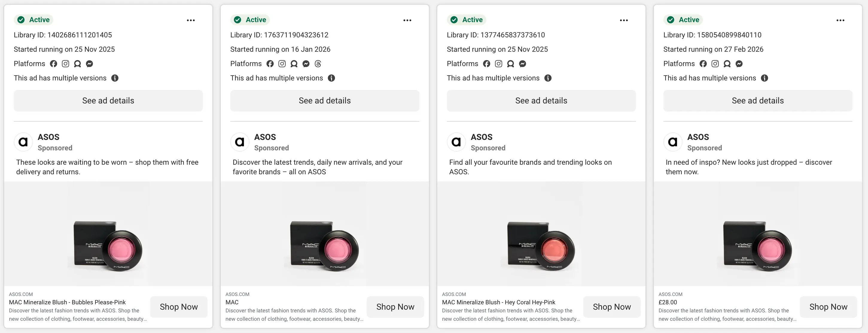
Task: Open options menu for ad started 16 Jan 2026
Action: (x=407, y=20)
